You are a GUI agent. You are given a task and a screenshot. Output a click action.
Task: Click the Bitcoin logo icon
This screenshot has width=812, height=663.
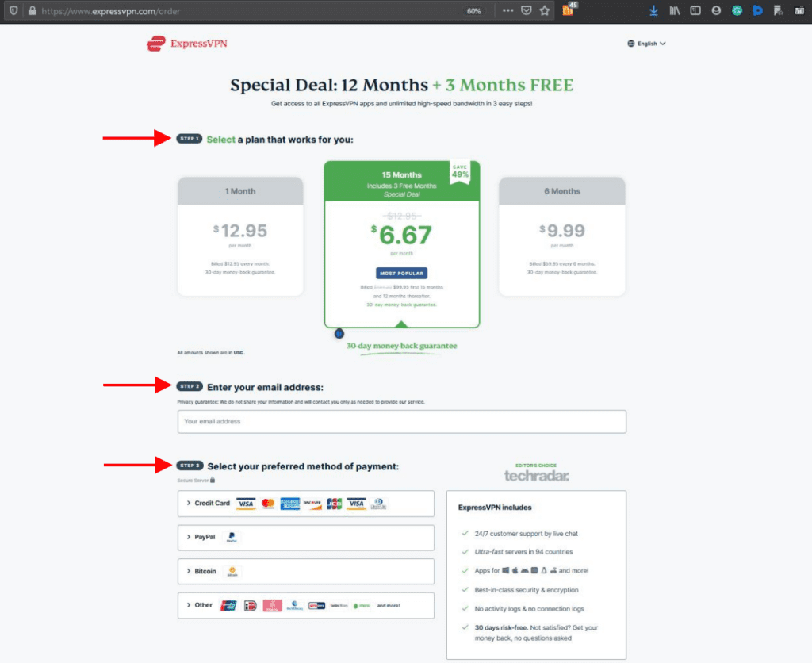[232, 571]
